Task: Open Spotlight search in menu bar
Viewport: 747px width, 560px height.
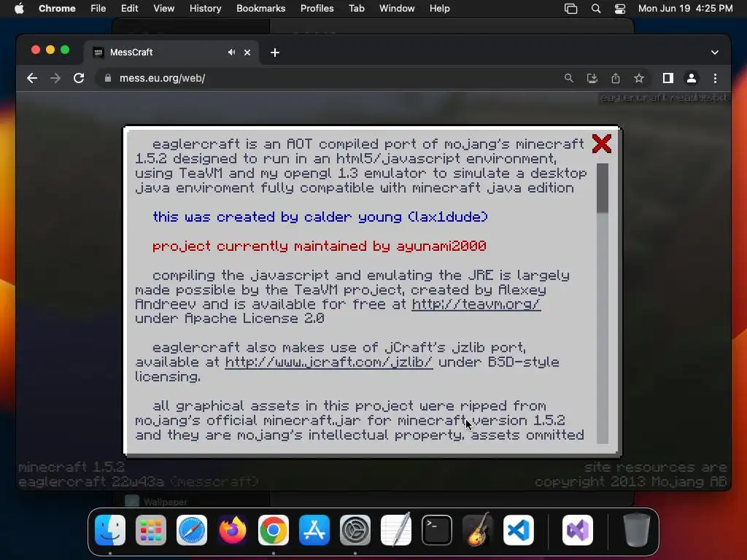Action: 595,9
